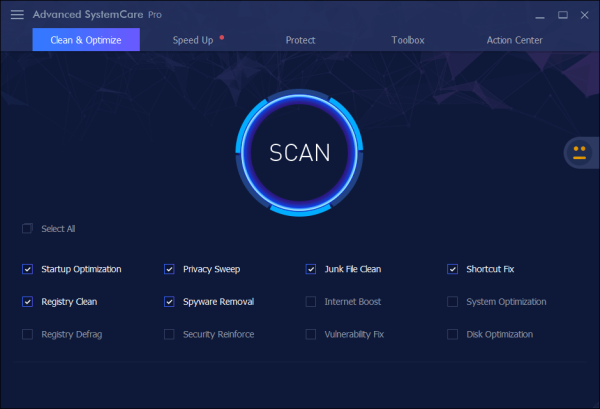Image resolution: width=600 pixels, height=409 pixels.
Task: Click the yellow feedback face icon
Action: coord(579,153)
